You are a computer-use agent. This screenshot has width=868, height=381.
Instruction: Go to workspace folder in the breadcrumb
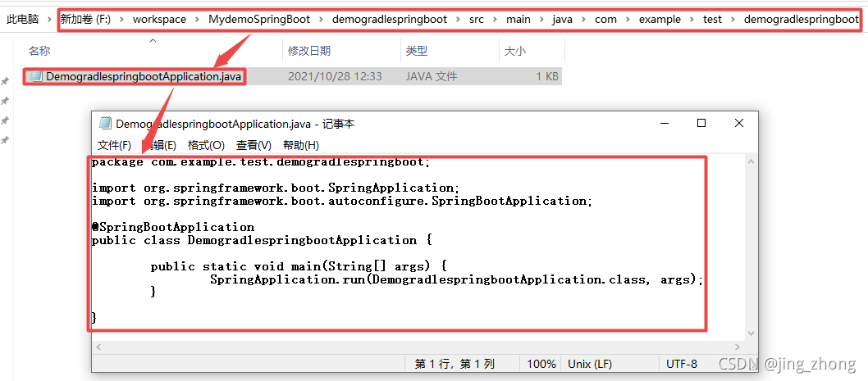tap(159, 20)
